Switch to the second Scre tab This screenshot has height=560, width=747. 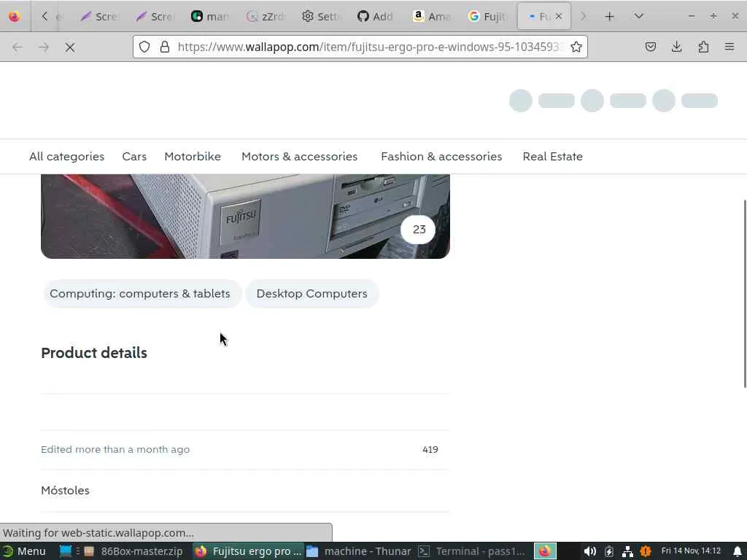pos(155,16)
